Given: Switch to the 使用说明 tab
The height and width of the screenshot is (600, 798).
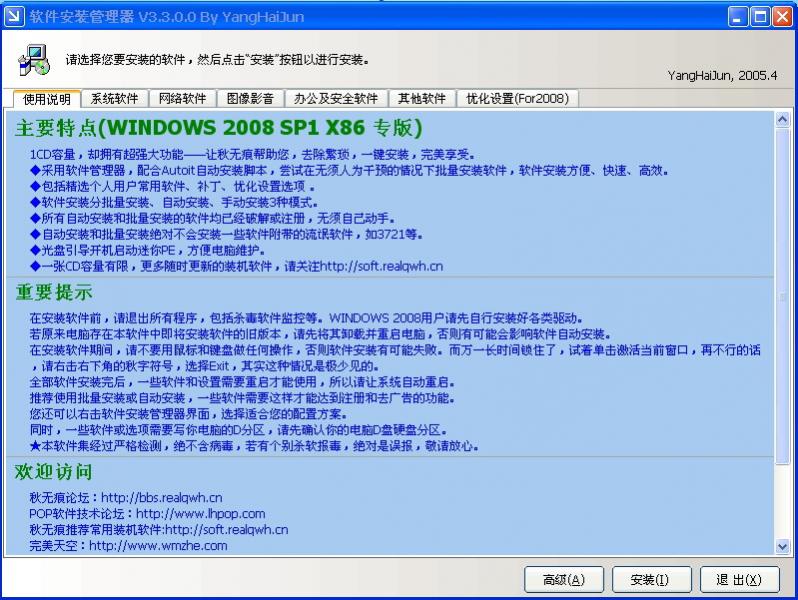Looking at the screenshot, I should click(x=47, y=99).
